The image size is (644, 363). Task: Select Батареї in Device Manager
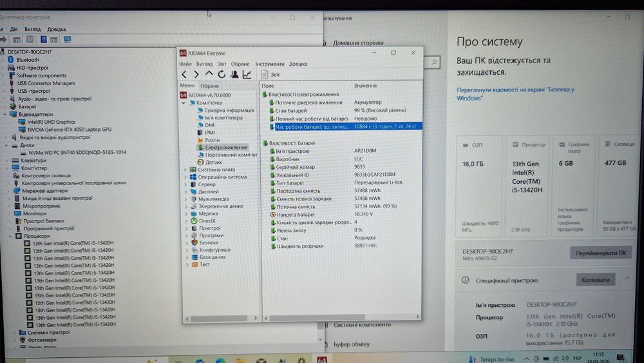pos(26,106)
